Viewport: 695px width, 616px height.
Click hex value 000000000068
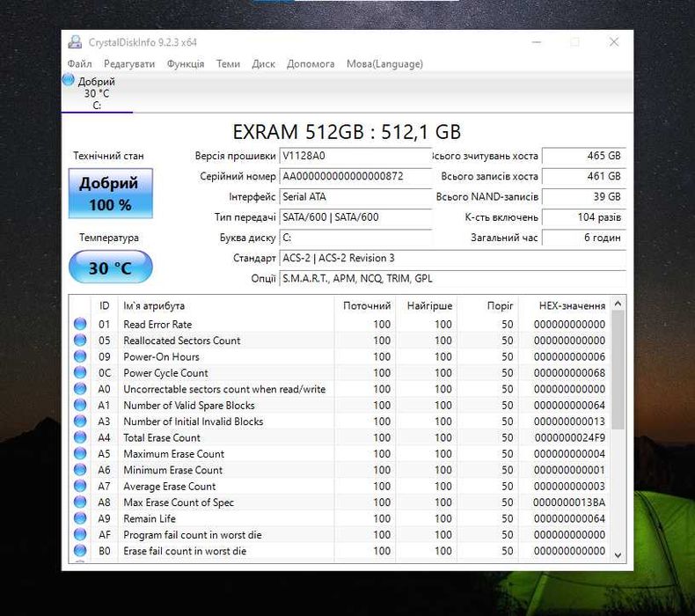click(569, 373)
